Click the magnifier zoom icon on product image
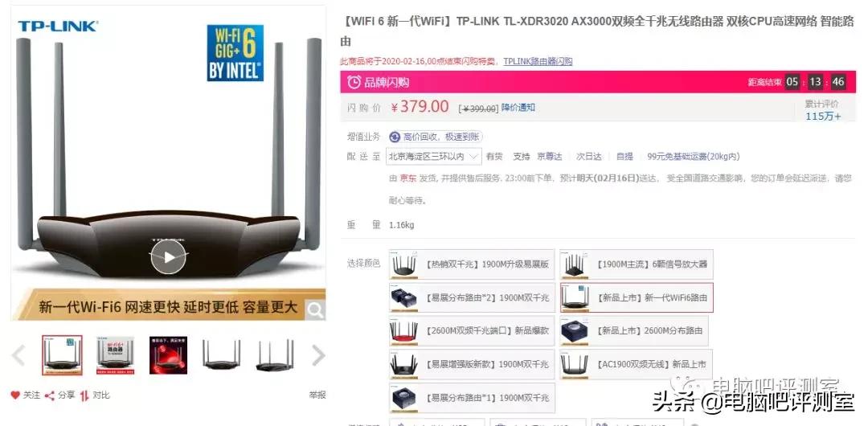868x426 pixels. 315,310
